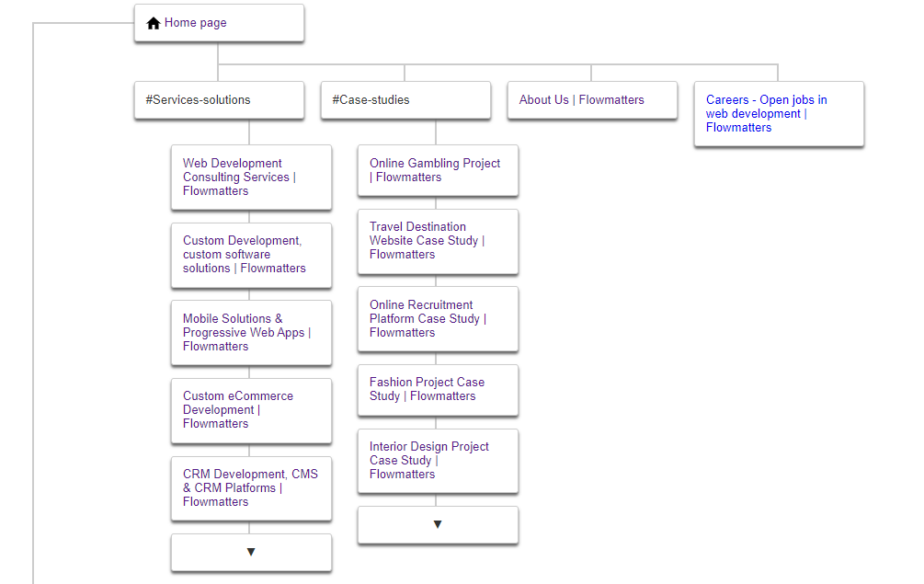The image size is (924, 584).
Task: Select the #Case-studies node
Action: point(406,100)
